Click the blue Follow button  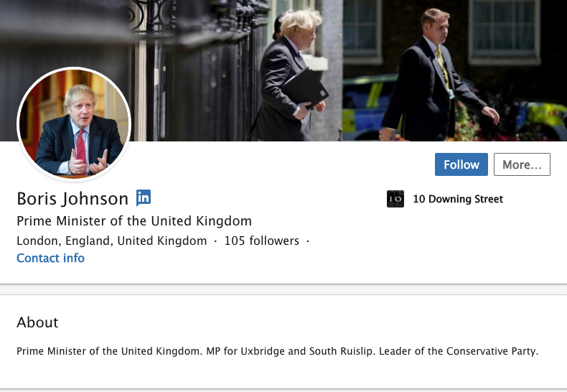click(461, 164)
